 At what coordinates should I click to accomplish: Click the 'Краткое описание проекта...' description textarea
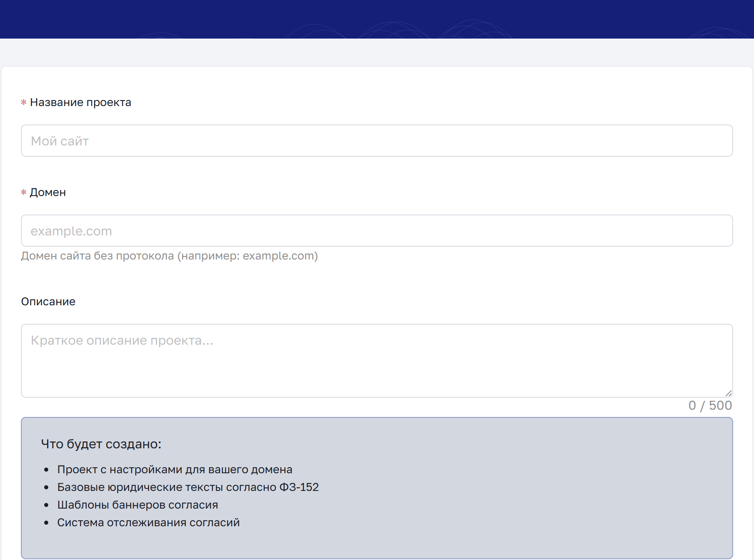point(377,361)
